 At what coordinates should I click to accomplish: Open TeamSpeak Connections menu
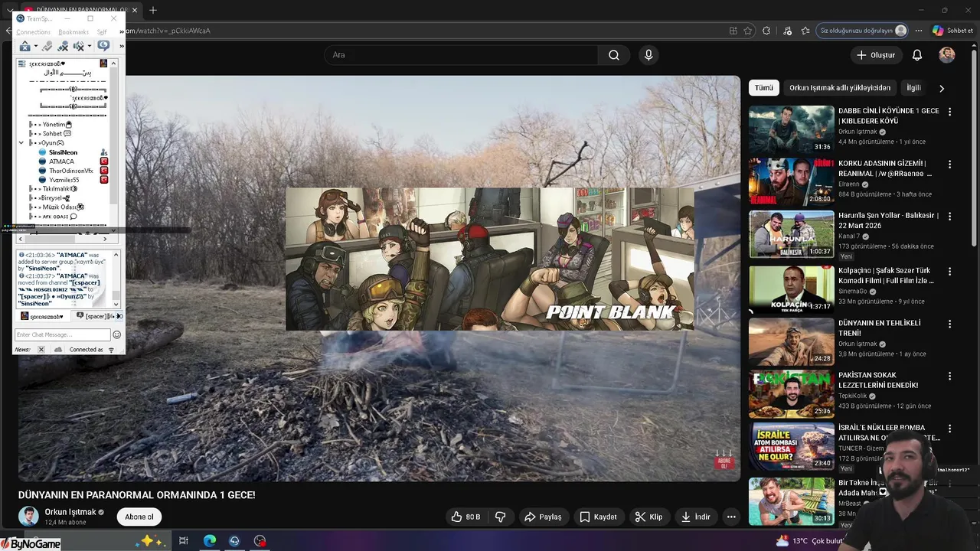pyautogui.click(x=33, y=32)
